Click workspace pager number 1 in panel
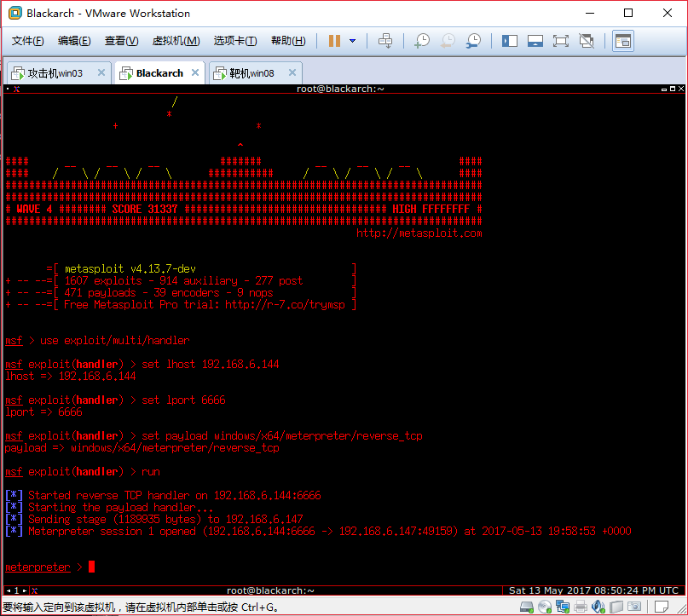The image size is (688, 616). (17, 590)
